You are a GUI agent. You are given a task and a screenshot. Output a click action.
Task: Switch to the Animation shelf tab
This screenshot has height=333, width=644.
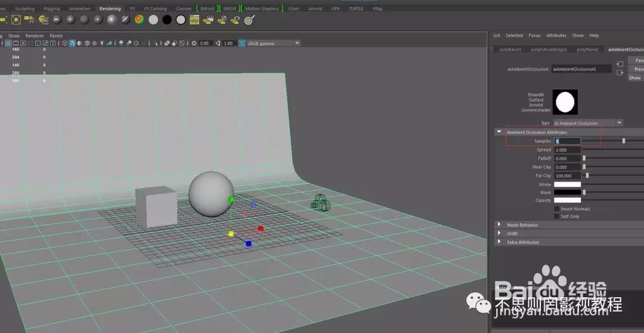pyautogui.click(x=80, y=8)
